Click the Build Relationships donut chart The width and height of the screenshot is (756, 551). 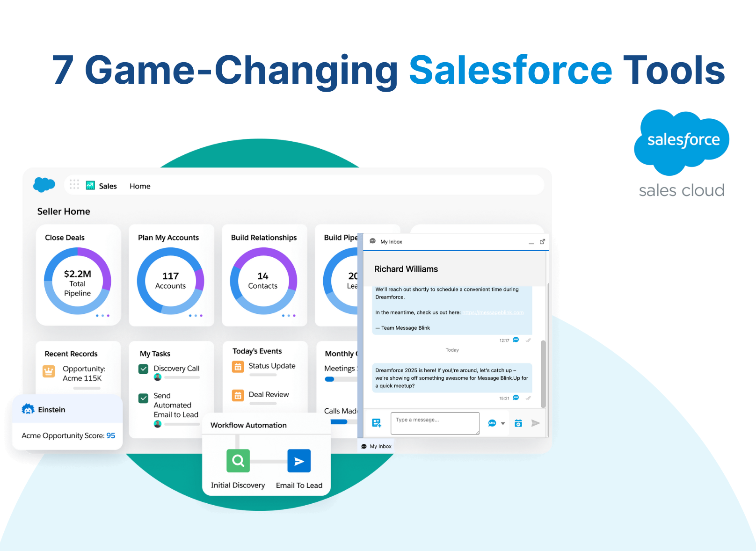click(263, 281)
